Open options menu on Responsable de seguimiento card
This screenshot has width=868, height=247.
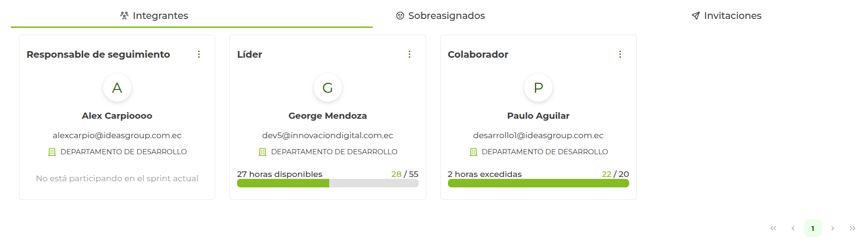click(199, 54)
